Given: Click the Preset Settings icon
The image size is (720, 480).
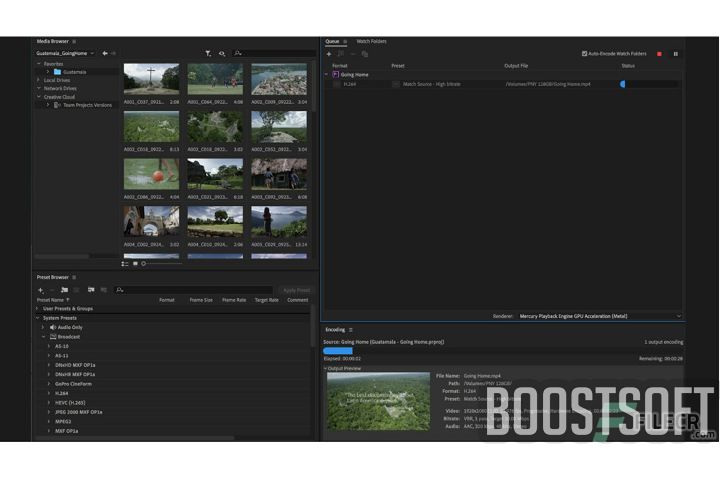Looking at the screenshot, I should click(x=77, y=290).
